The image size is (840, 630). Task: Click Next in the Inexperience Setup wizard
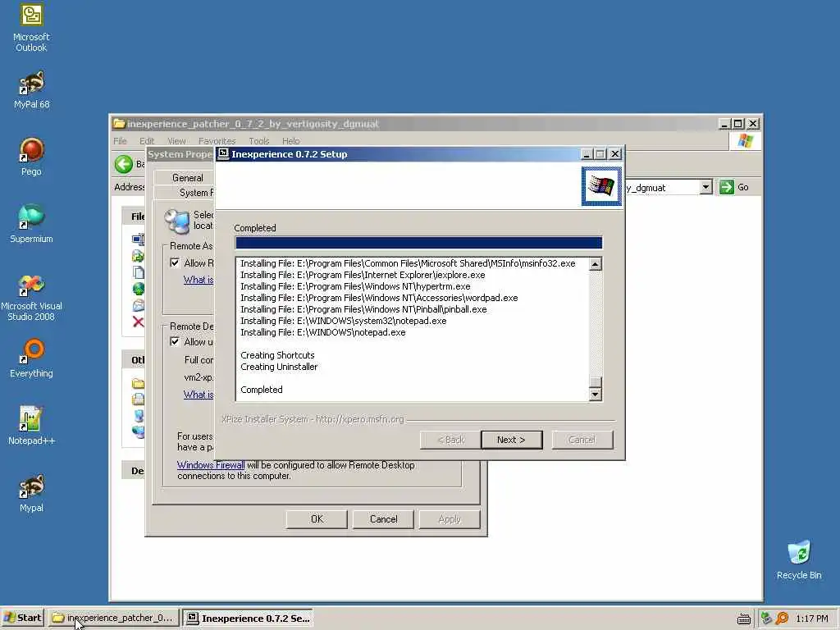coord(512,440)
